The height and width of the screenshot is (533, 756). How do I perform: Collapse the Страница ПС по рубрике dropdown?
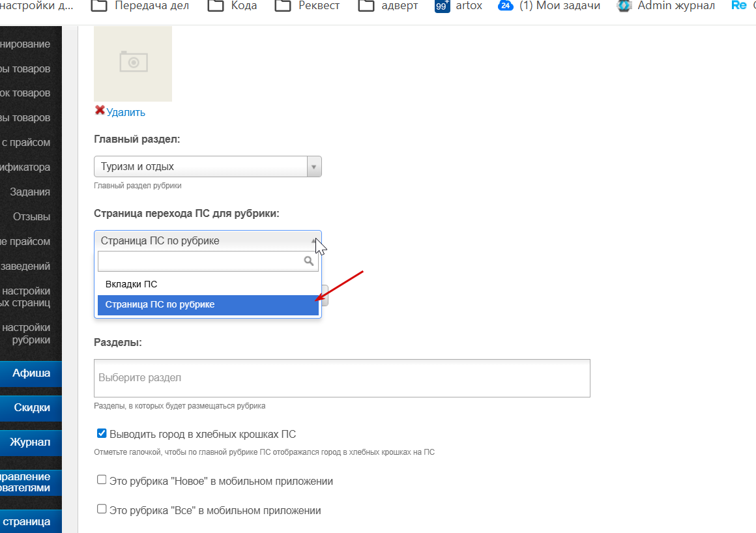tap(208, 240)
